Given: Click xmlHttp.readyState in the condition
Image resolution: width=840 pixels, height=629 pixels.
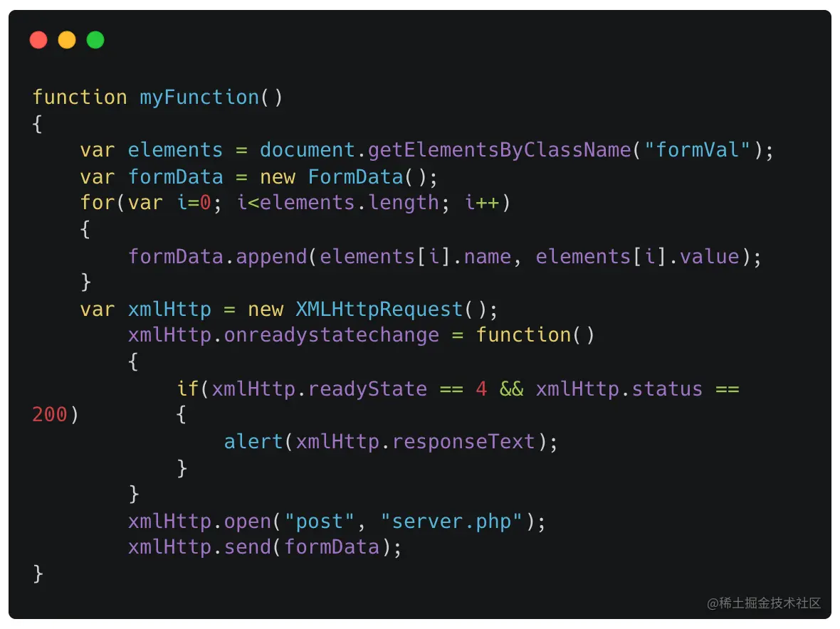Looking at the screenshot, I should tap(320, 389).
